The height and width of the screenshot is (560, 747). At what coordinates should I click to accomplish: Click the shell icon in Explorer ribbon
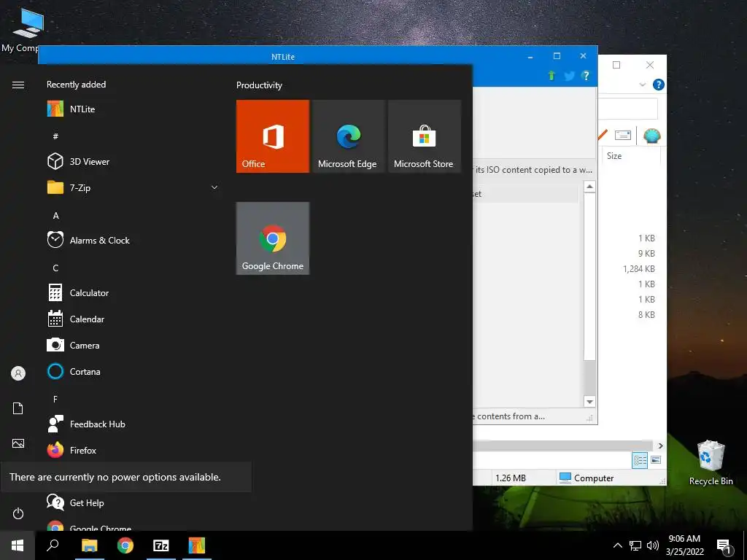click(x=651, y=136)
